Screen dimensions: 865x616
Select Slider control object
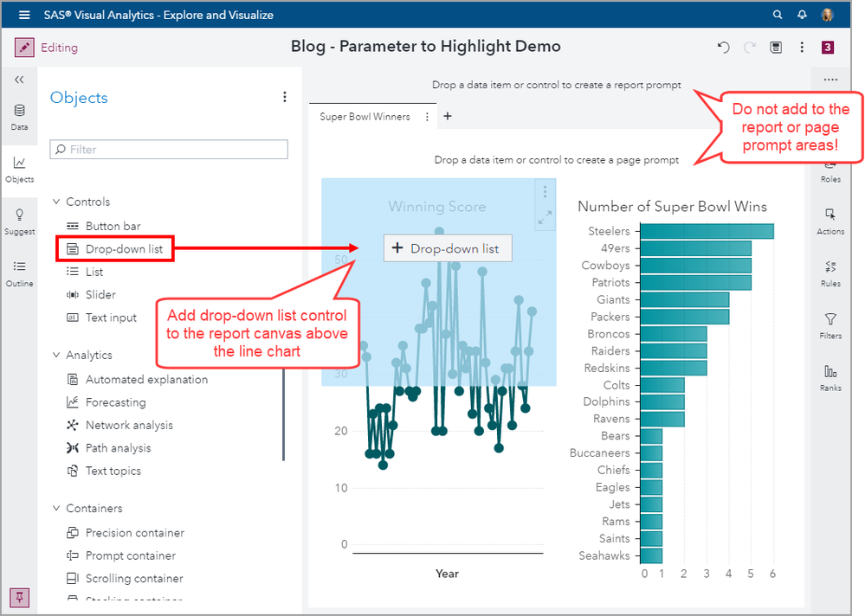[x=100, y=294]
